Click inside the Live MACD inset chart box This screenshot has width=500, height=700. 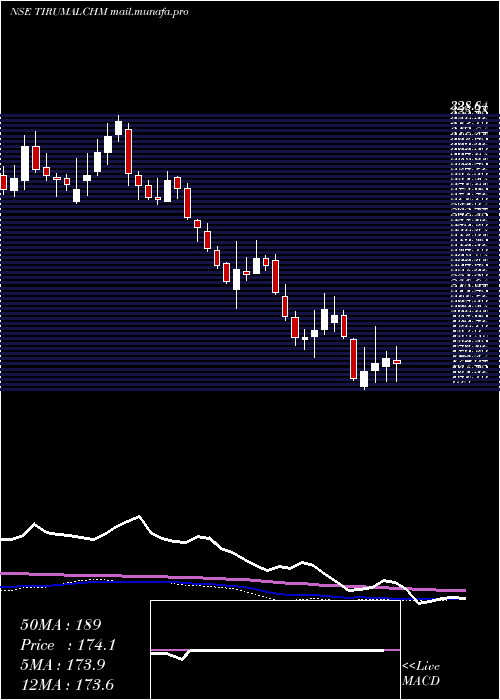click(275, 650)
